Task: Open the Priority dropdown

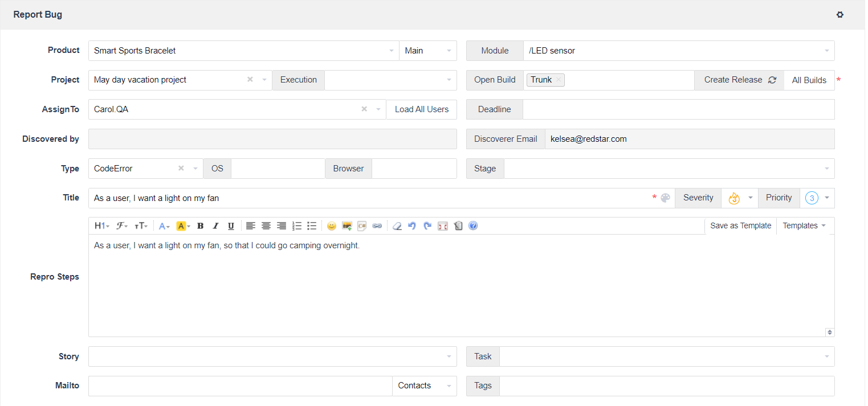Action: (817, 198)
